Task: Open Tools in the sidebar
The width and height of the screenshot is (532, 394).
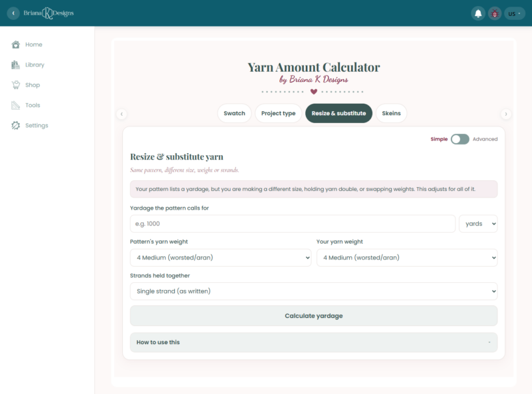Action: point(33,105)
